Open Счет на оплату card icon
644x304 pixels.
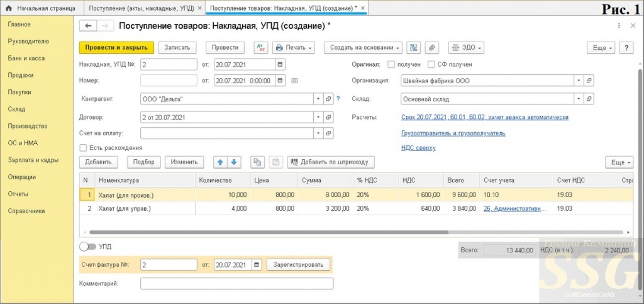point(328,133)
